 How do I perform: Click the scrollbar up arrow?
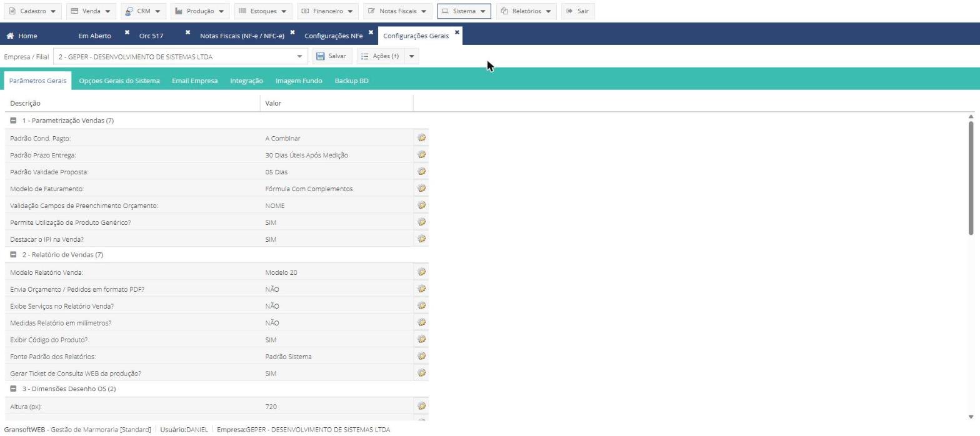[971, 117]
